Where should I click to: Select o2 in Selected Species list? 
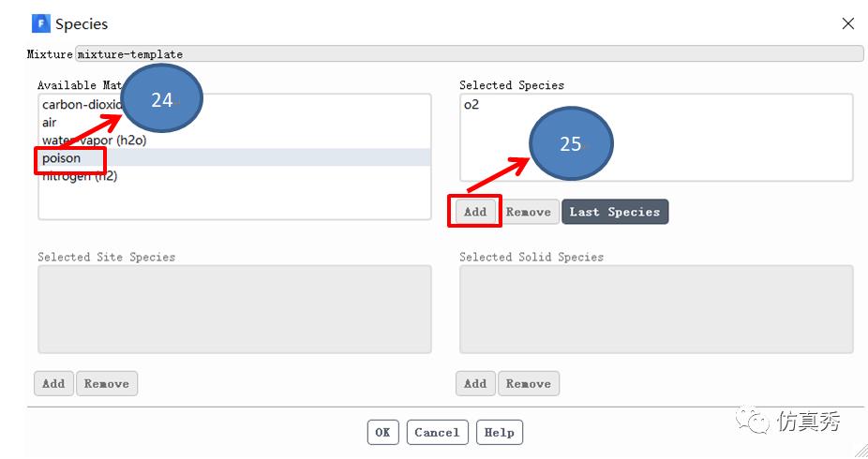[x=471, y=105]
